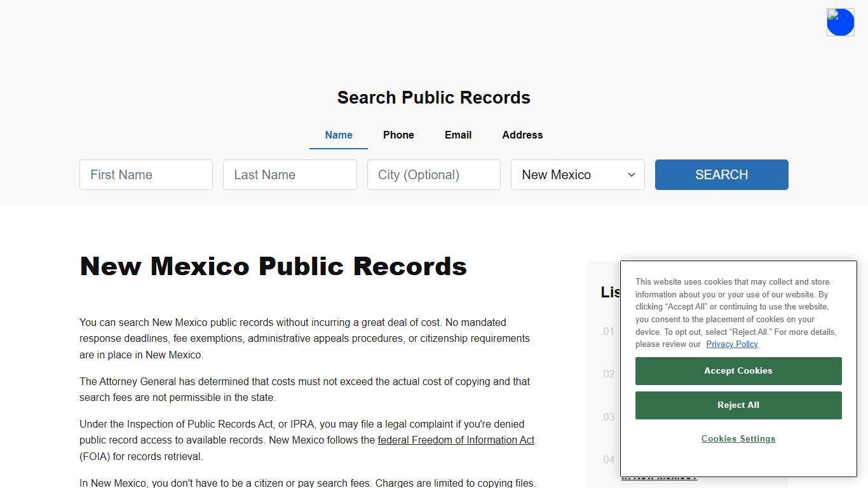Switch to the Phone search tab
Viewport: 868px width, 488px height.
pyautogui.click(x=398, y=135)
